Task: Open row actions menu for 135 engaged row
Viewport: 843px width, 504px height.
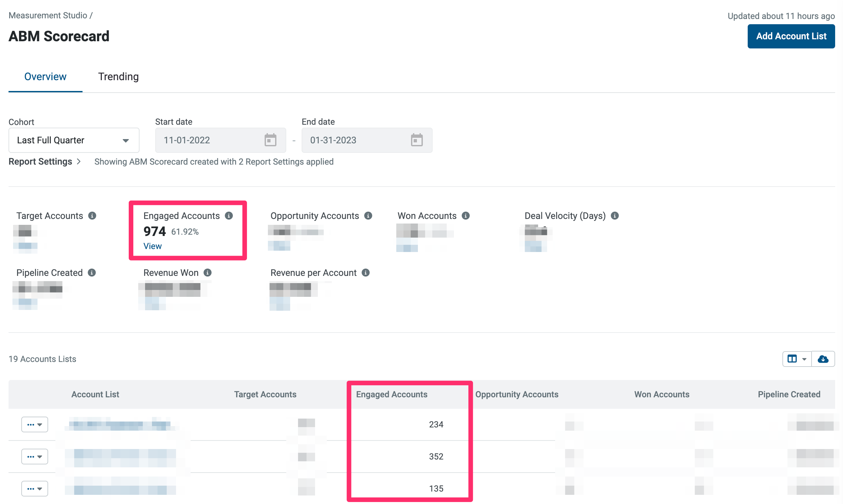Action: point(35,489)
